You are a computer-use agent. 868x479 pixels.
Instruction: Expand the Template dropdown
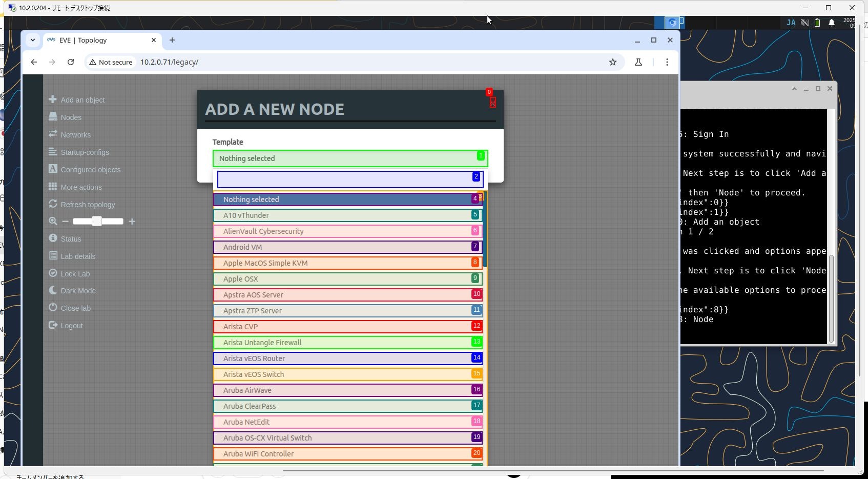(x=350, y=158)
